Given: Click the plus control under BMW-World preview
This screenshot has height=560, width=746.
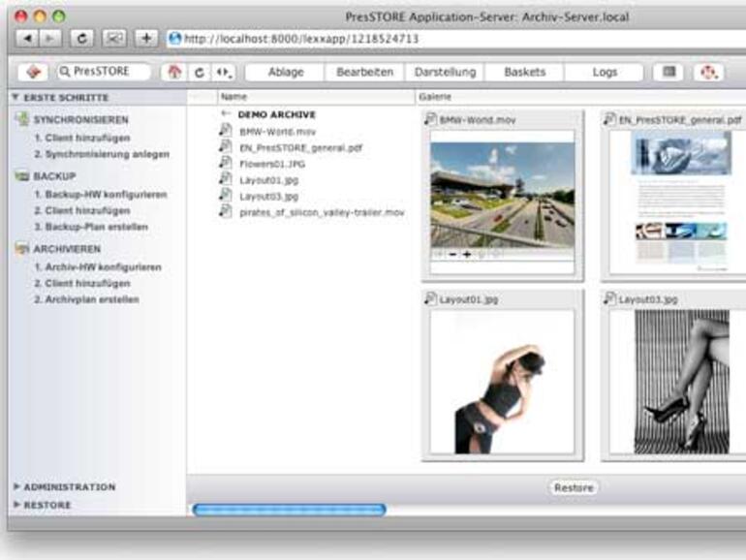Looking at the screenshot, I should click(467, 255).
